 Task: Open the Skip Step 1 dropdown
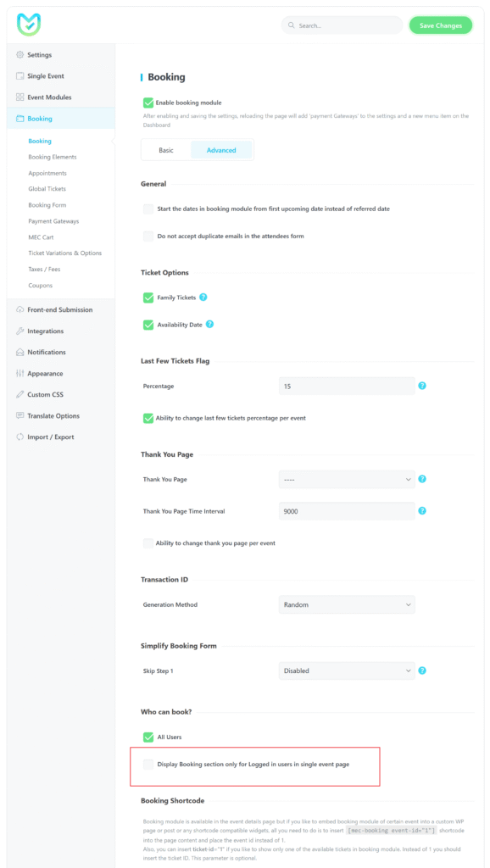(348, 670)
